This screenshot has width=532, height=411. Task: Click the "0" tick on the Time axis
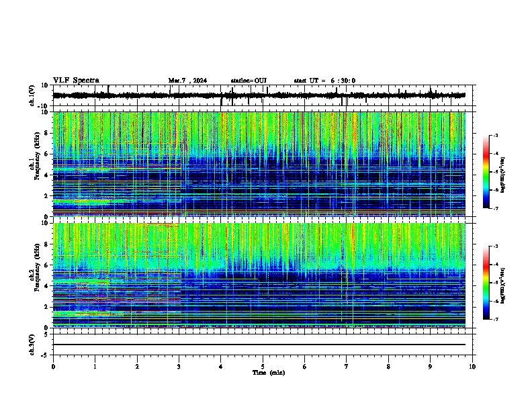click(53, 367)
